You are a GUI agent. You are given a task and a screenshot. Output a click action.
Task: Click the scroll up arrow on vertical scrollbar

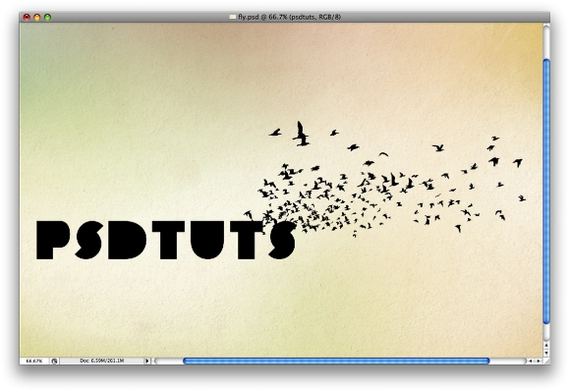[546, 344]
